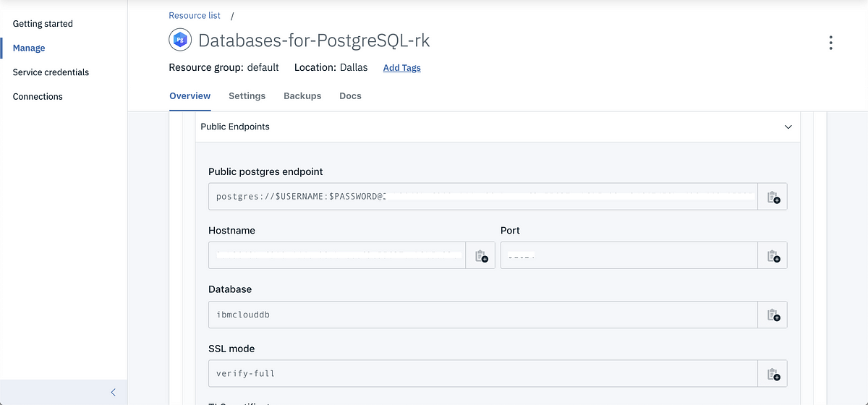Screen dimensions: 868x405
Task: Copy the Public postgres endpoint to clipboard
Action: [773, 197]
